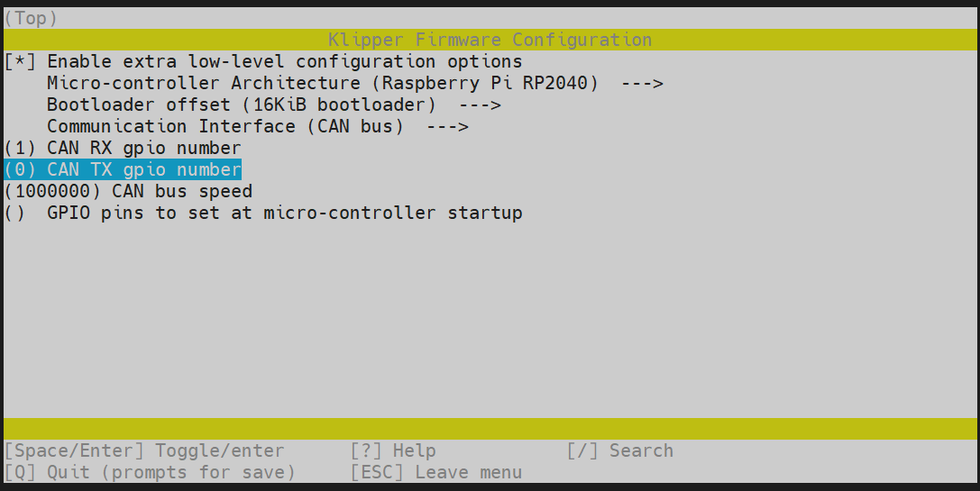Click the (0) value for CAN TX

20,170
